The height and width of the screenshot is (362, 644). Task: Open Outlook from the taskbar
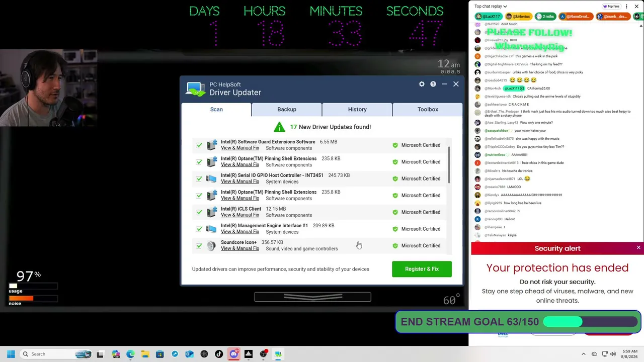(189, 354)
